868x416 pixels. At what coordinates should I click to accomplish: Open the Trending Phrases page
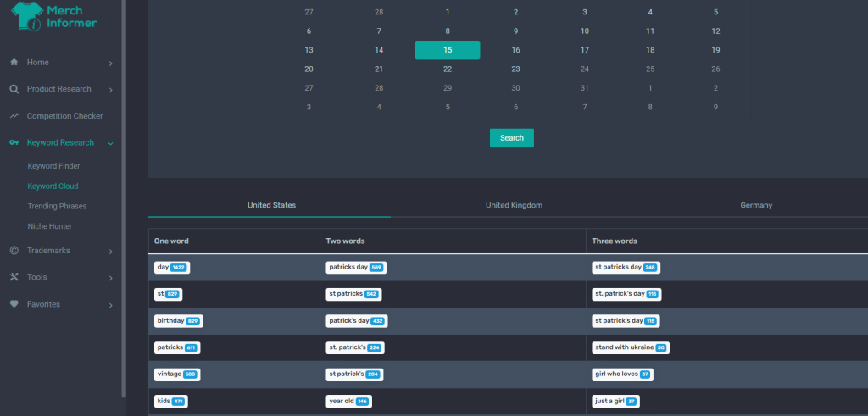57,207
